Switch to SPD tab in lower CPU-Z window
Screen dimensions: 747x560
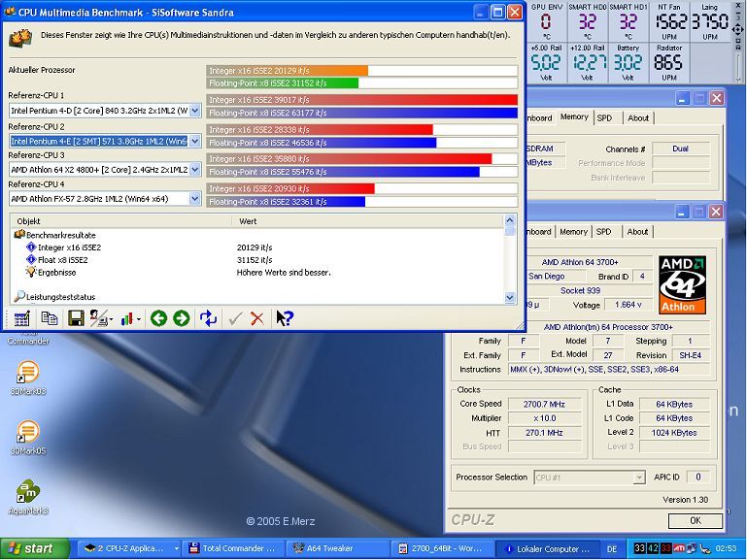603,232
